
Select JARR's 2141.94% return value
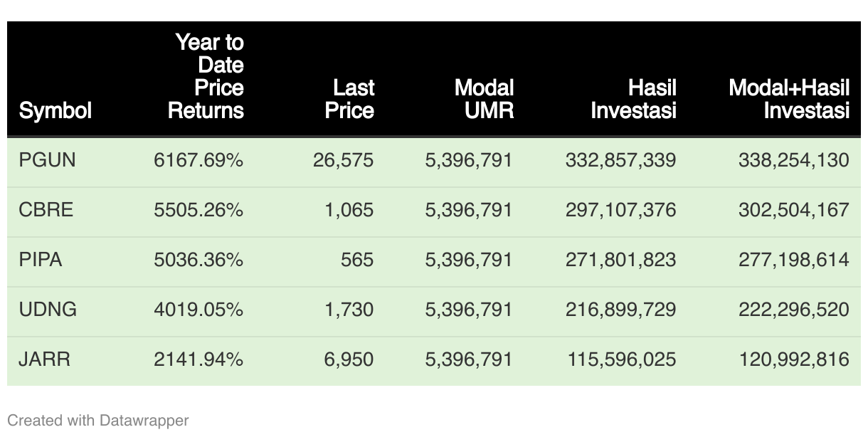[199, 359]
